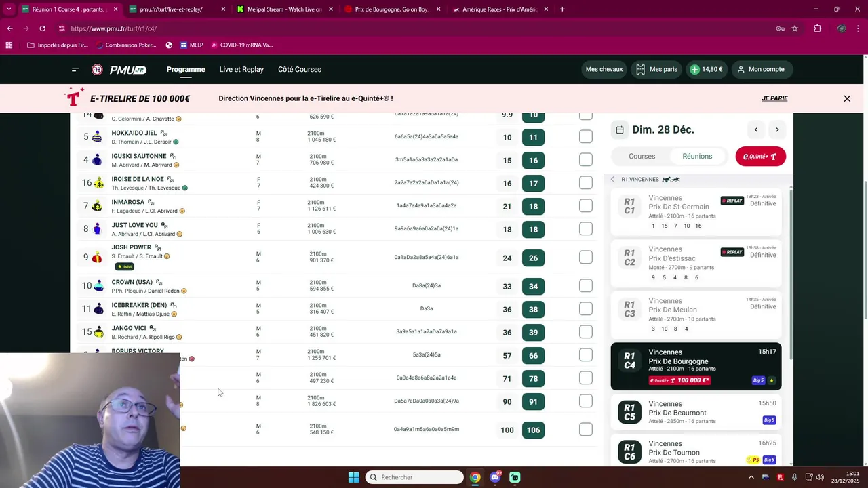Viewport: 868px width, 488px height.
Task: Open the Chrome extensions puzzle icon
Action: point(817,28)
